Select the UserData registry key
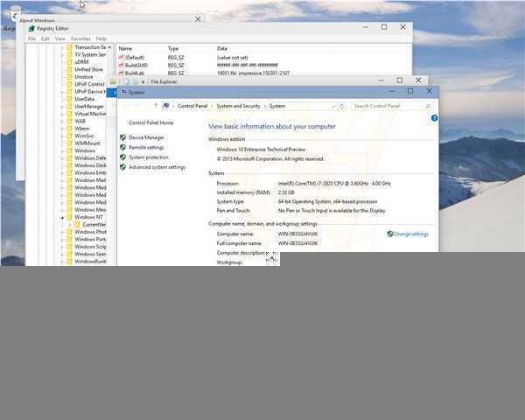525x420 pixels. [x=84, y=99]
